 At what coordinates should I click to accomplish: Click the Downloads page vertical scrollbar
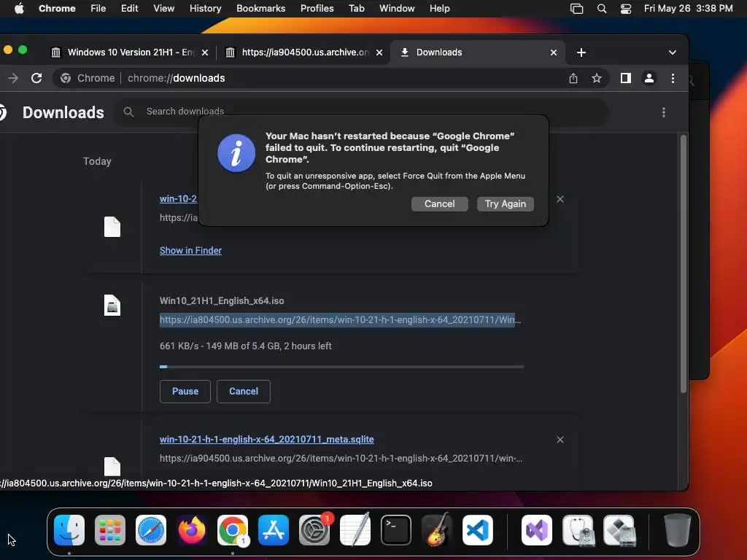683,264
